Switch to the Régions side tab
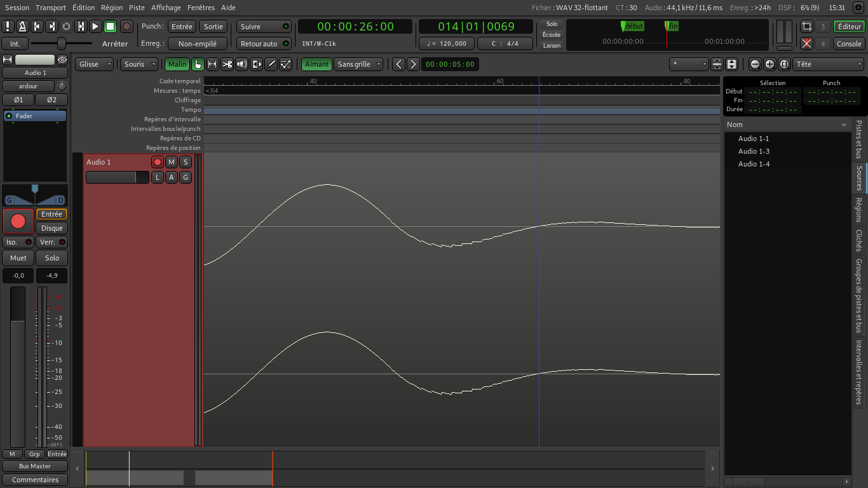The height and width of the screenshot is (488, 868). 859,210
